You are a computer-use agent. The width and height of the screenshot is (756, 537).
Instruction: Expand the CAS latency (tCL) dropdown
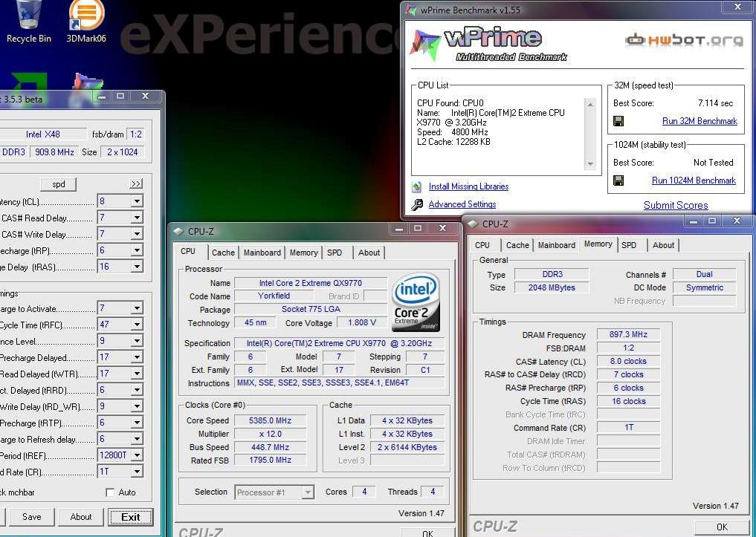click(x=137, y=201)
